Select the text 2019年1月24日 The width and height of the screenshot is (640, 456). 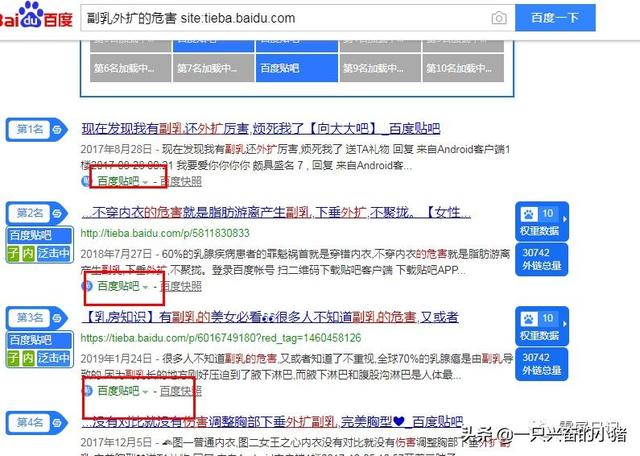click(116, 359)
